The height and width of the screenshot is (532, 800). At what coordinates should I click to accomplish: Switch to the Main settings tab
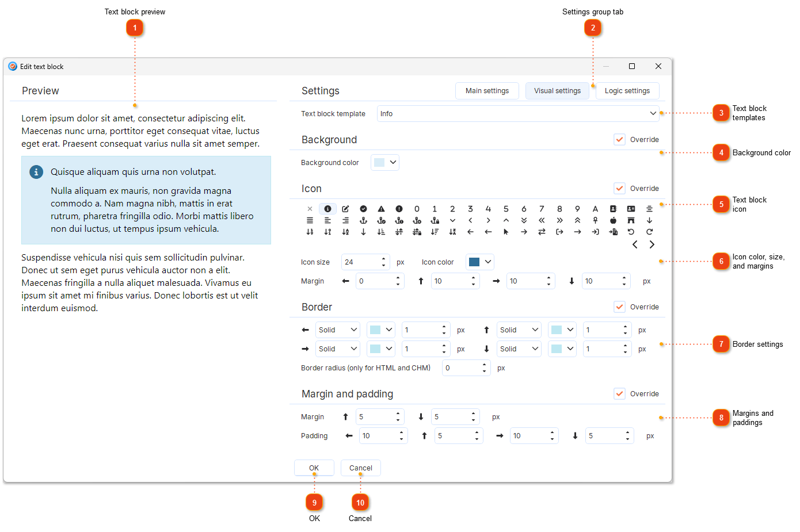(487, 91)
